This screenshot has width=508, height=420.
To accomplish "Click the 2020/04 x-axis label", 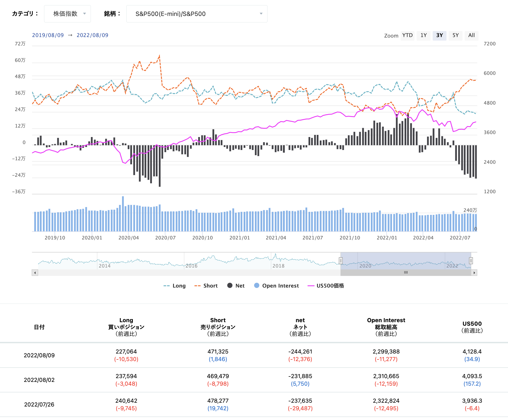I will [x=129, y=238].
